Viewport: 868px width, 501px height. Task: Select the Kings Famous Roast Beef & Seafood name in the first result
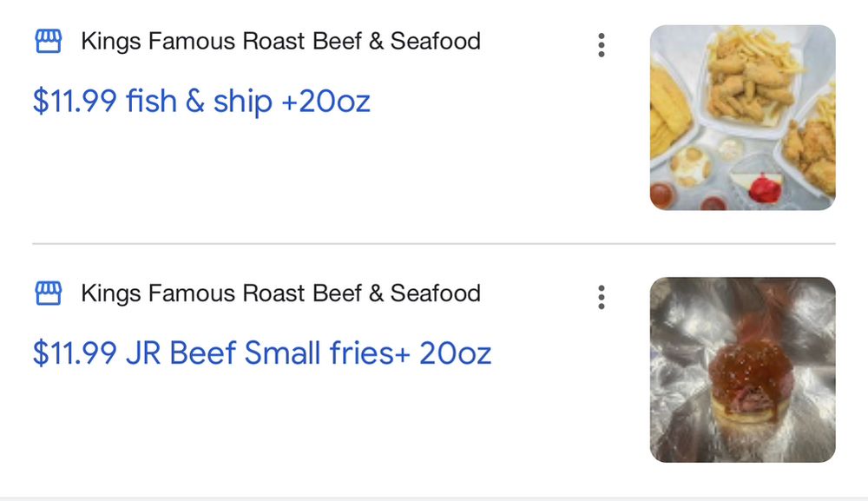(x=280, y=41)
